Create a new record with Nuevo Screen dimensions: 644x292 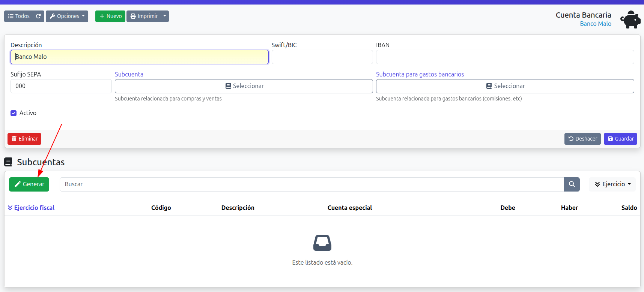(110, 16)
